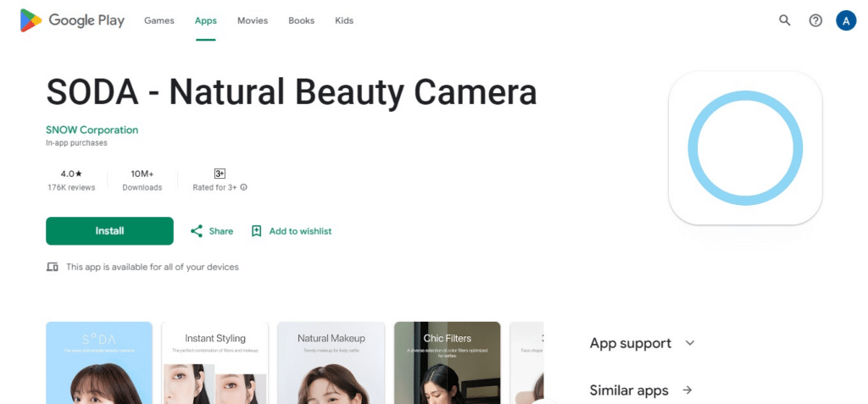Click the Similar apps heading text

click(629, 390)
